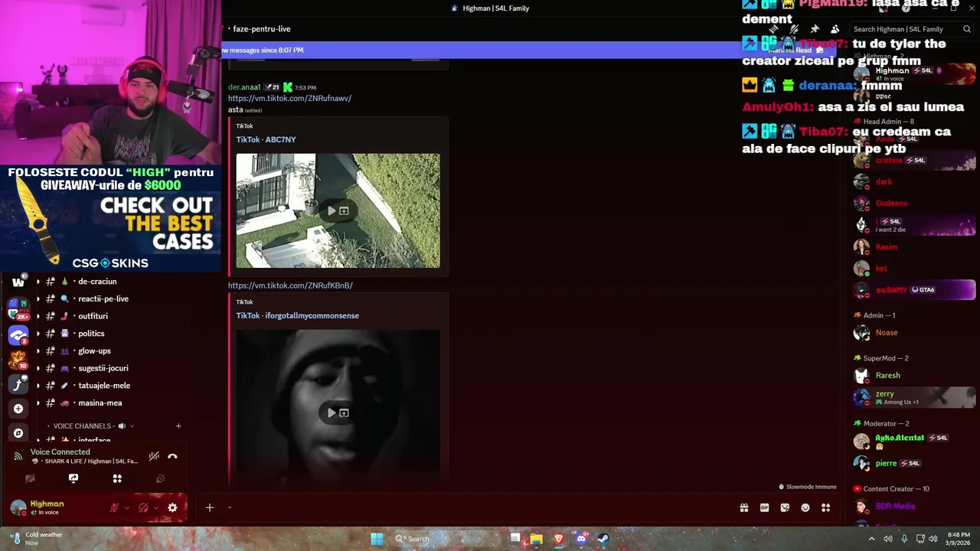This screenshot has height=551, width=980.
Task: Click Mark As Read on new messages bar
Action: [796, 51]
